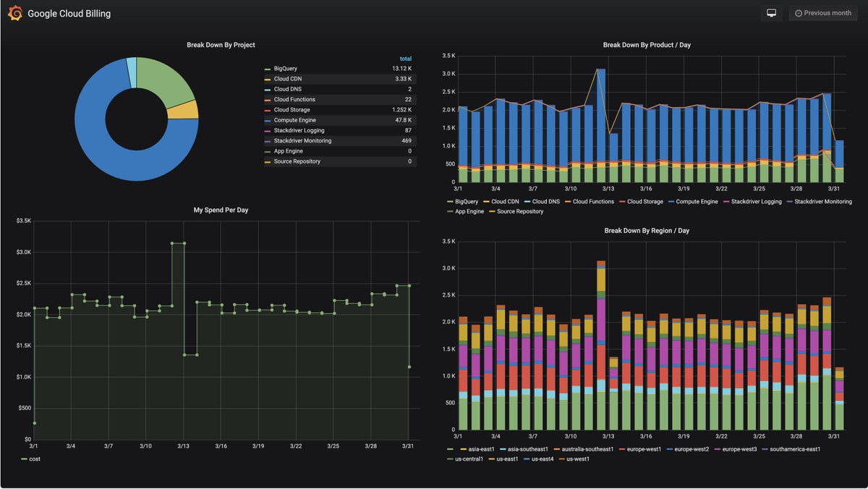Toggle Source Repository in the pie chart legend
This screenshot has width=868, height=489.
point(297,161)
